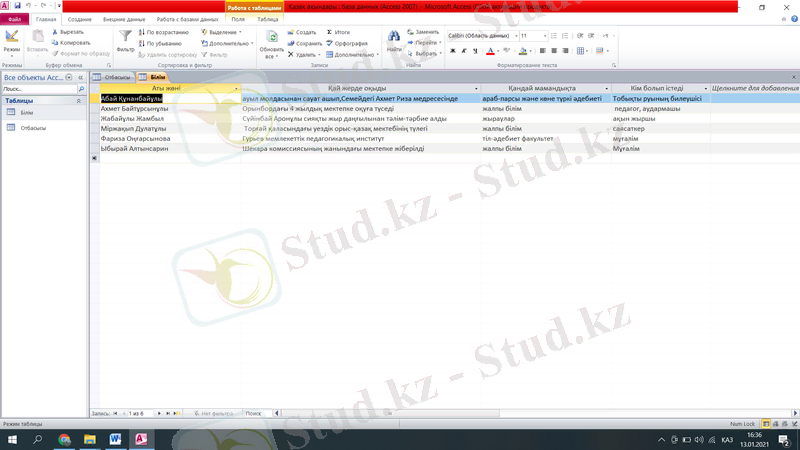Open Chrome from taskbar
The image size is (800, 450).
click(64, 439)
